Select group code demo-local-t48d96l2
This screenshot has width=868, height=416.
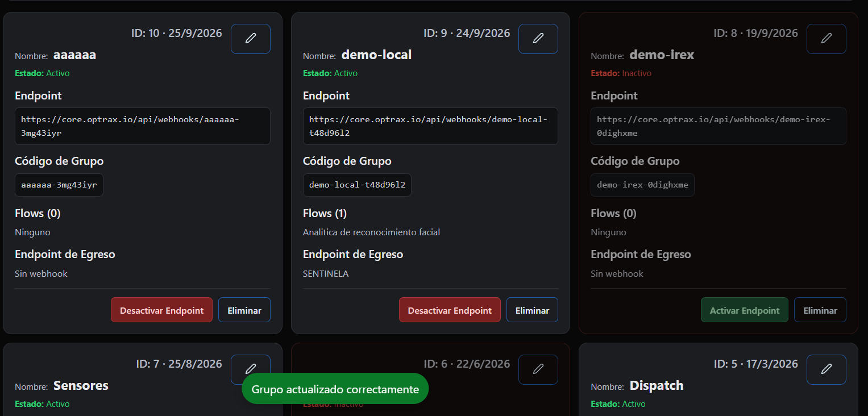point(357,185)
